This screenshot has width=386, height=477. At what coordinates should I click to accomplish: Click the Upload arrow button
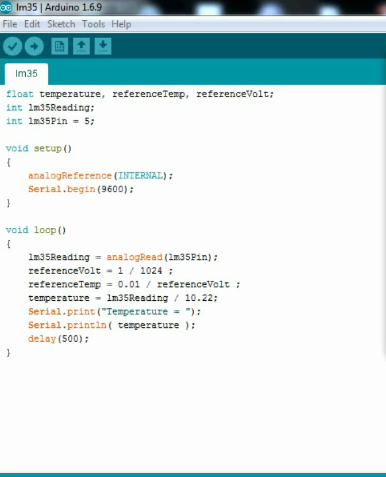point(34,46)
